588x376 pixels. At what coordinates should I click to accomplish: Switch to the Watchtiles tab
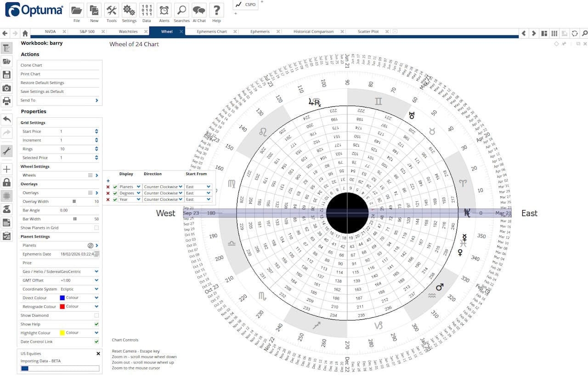click(x=128, y=32)
